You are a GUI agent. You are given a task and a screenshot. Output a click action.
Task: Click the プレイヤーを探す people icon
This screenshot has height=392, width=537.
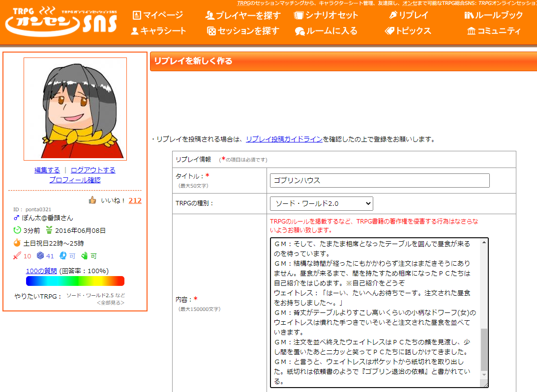[209, 15]
